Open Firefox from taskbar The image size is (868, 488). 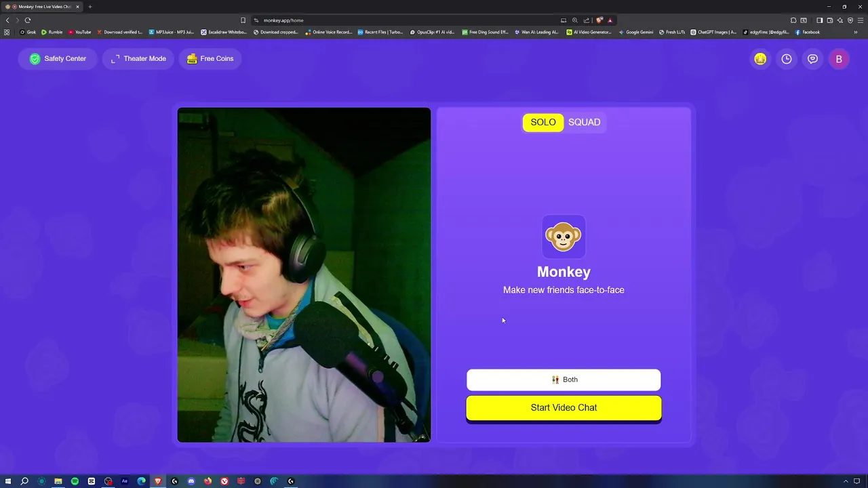(208, 481)
